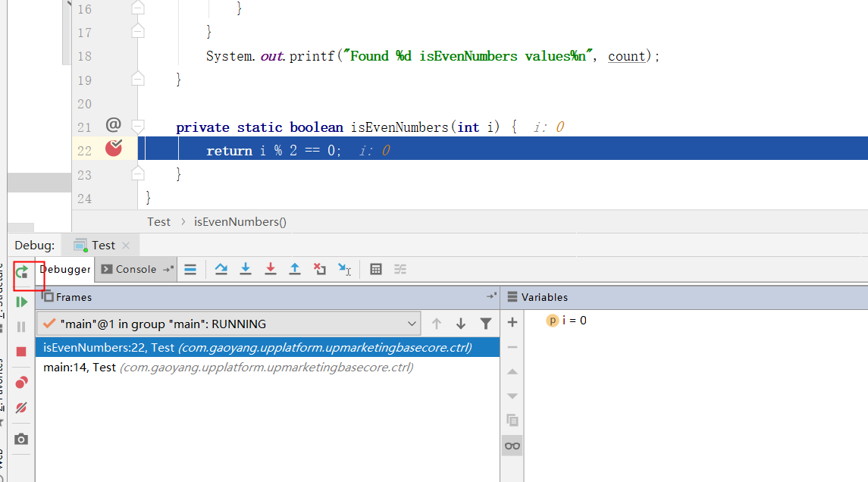Step over to next line

221,270
